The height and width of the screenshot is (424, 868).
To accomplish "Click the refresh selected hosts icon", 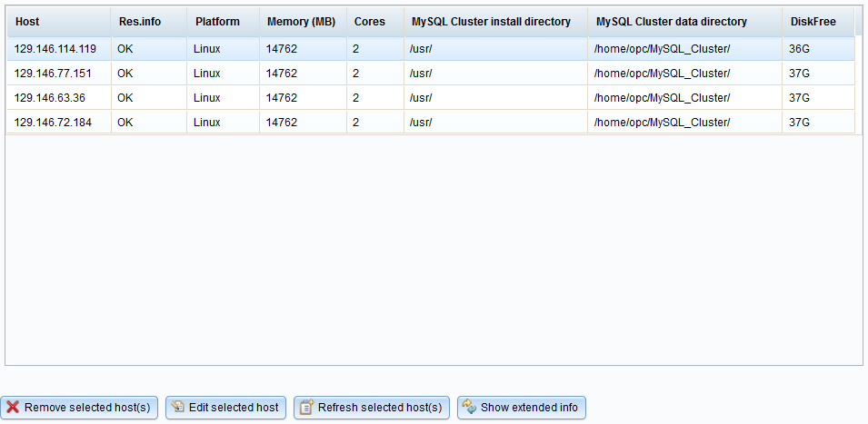I will [x=306, y=408].
